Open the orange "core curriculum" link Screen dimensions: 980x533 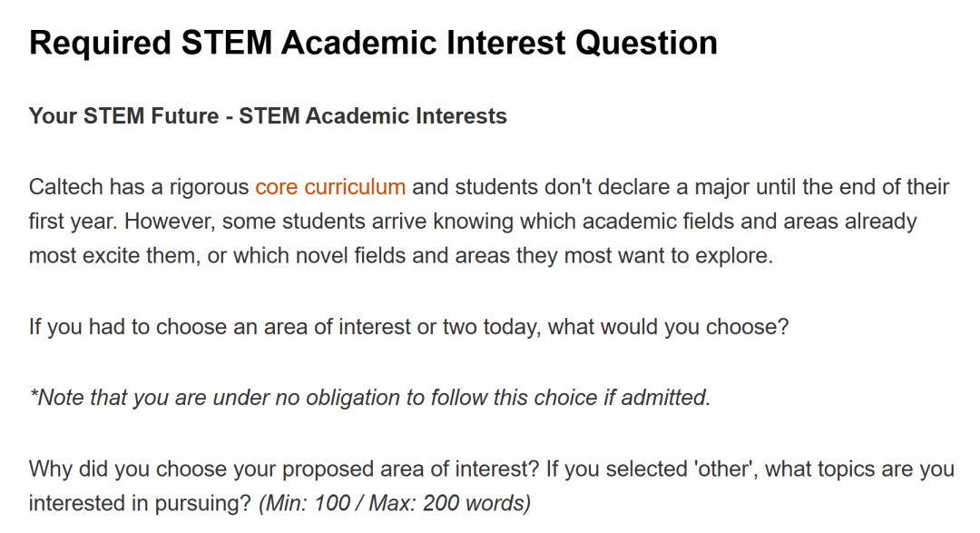pos(330,186)
